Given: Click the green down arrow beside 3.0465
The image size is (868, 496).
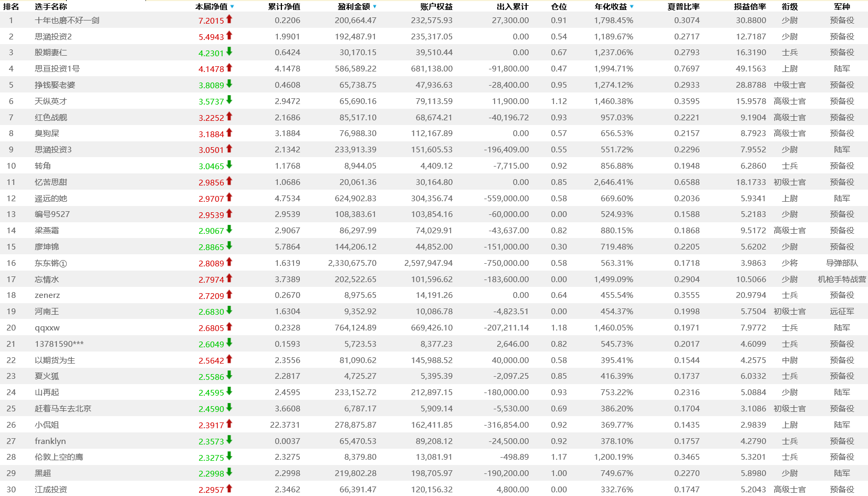Looking at the screenshot, I should pyautogui.click(x=229, y=165).
